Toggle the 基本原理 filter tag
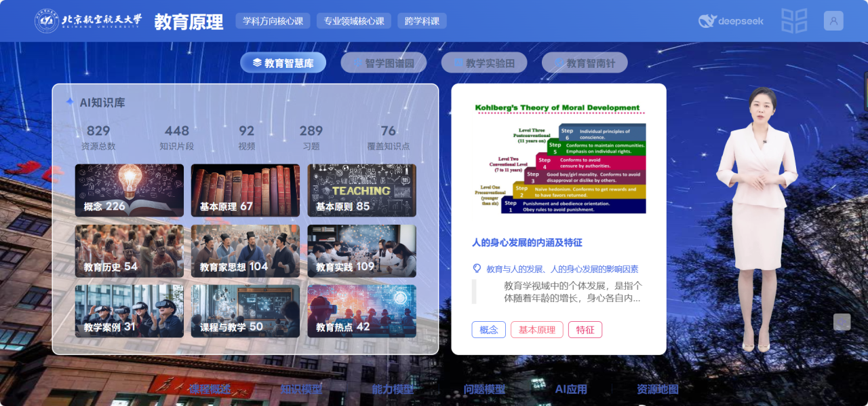The width and height of the screenshot is (868, 406). coord(536,329)
